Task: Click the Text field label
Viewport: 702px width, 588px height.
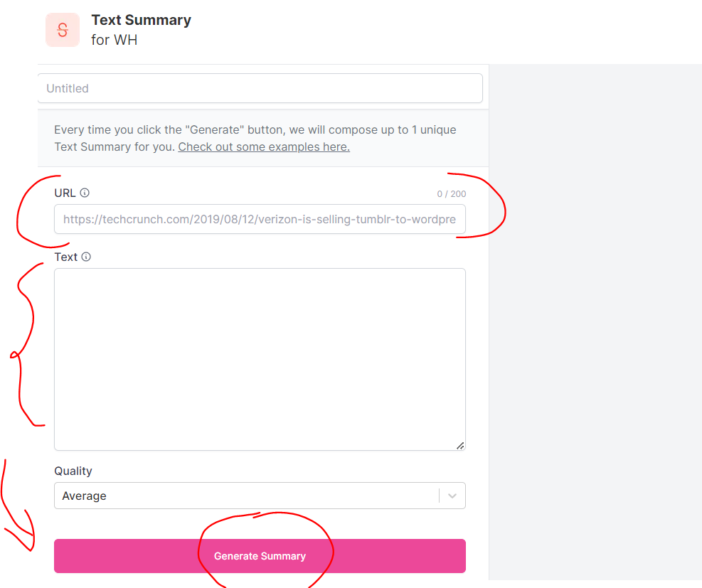Action: click(66, 257)
